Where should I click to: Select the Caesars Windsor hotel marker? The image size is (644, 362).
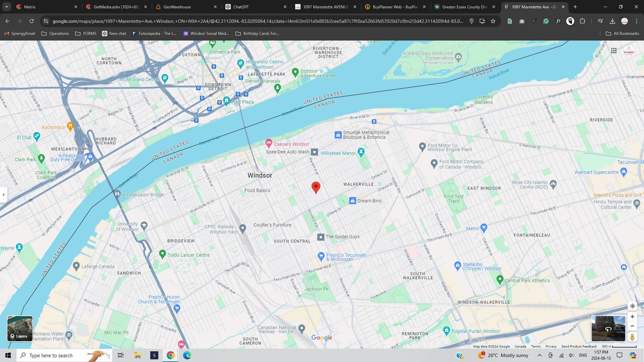tap(269, 143)
